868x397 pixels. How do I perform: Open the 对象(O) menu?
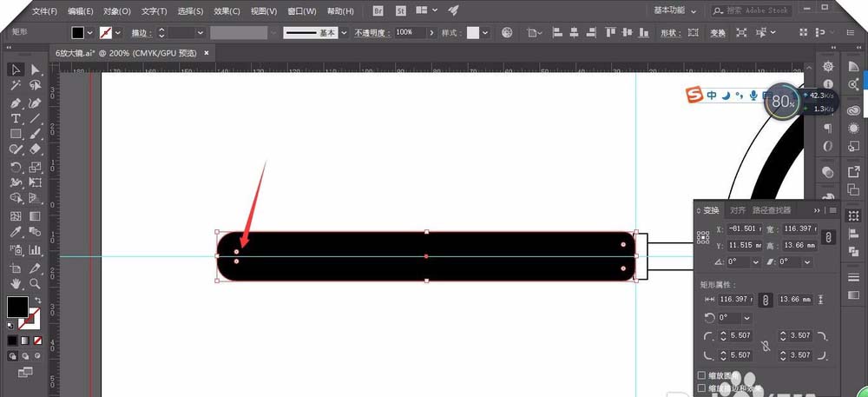coord(117,11)
